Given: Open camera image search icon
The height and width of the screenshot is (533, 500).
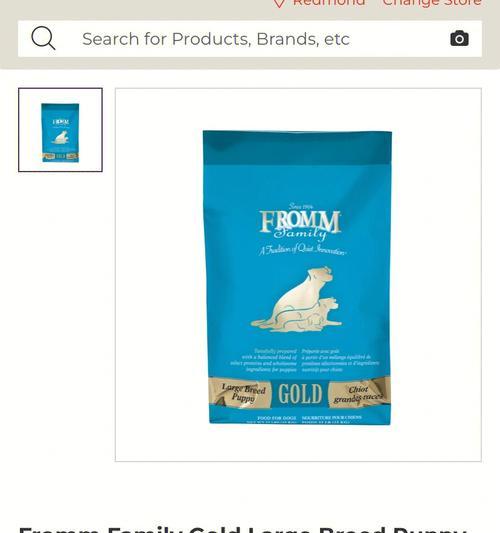Looking at the screenshot, I should tap(459, 38).
